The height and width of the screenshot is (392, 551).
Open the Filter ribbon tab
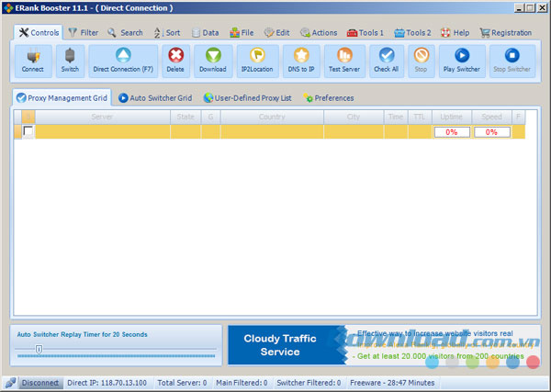click(84, 33)
